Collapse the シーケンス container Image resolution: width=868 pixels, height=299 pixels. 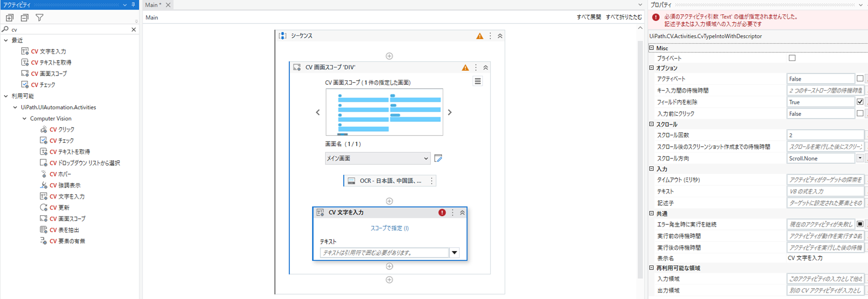(x=500, y=36)
